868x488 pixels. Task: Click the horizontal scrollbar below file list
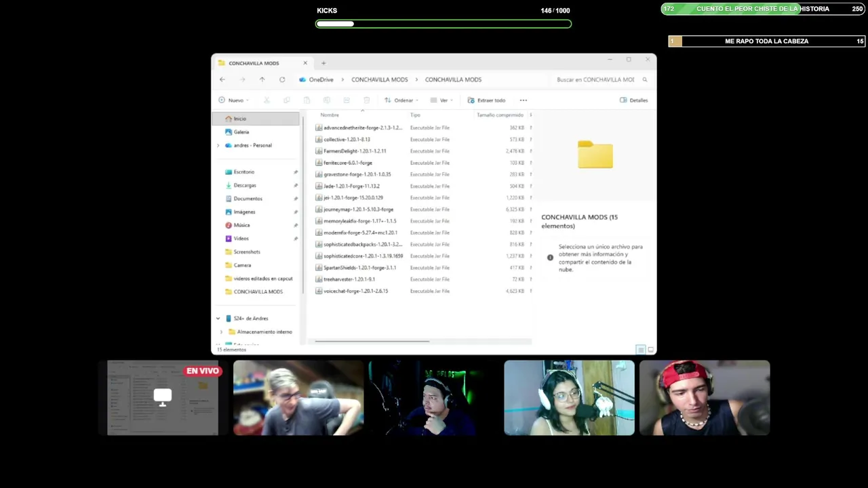coord(372,342)
